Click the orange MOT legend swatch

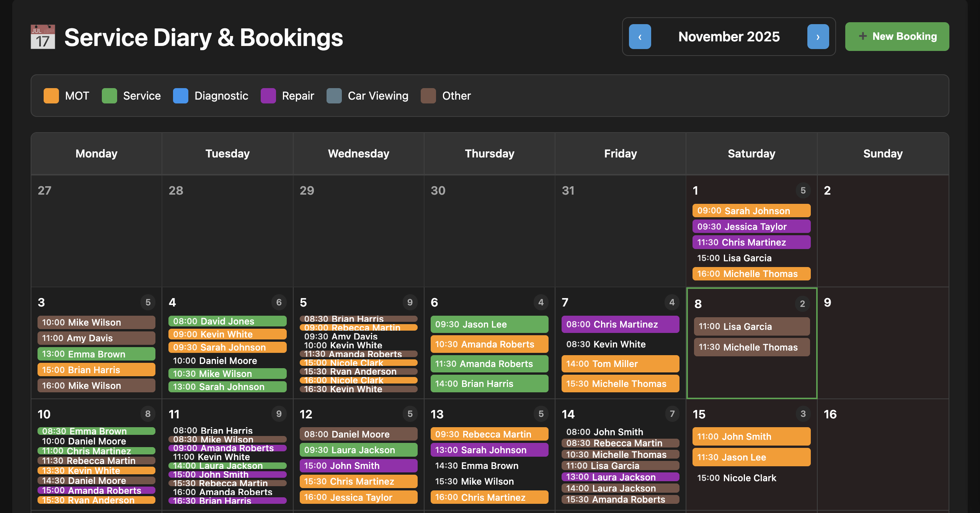51,95
